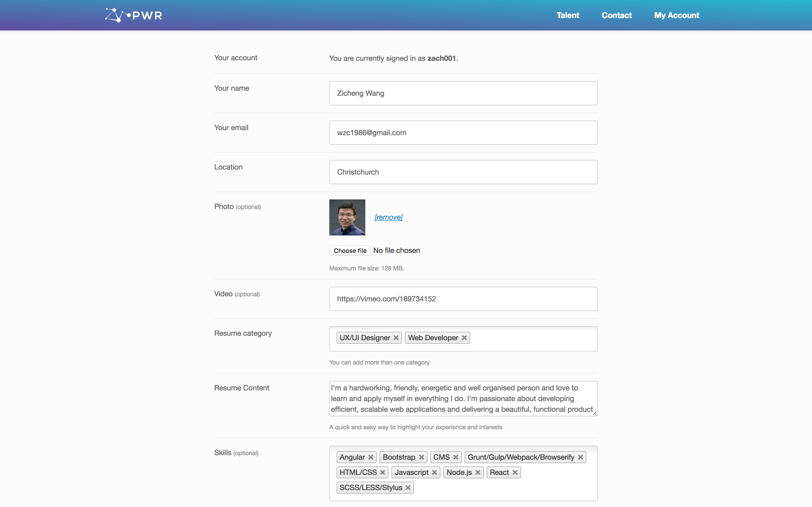This screenshot has width=812, height=507.
Task: Delete the Bootstrap skill tag
Action: (x=422, y=457)
